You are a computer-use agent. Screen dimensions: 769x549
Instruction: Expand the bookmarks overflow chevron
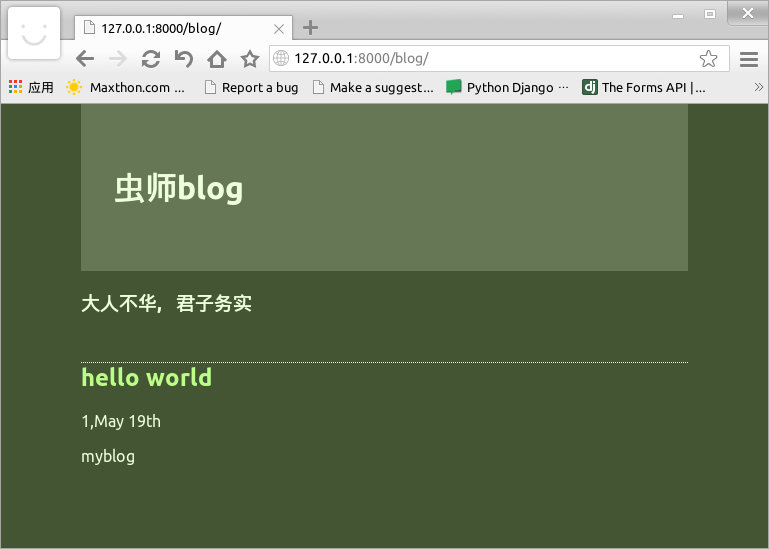(x=759, y=87)
